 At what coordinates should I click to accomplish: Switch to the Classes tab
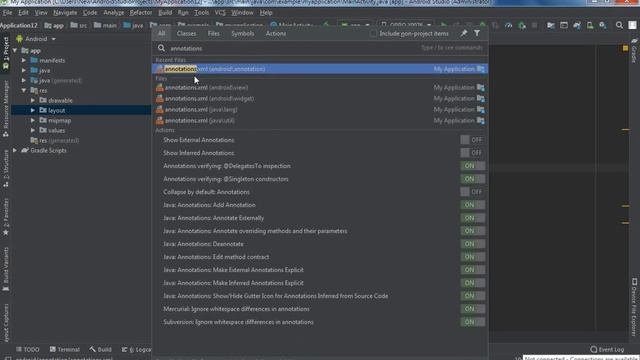(x=187, y=33)
